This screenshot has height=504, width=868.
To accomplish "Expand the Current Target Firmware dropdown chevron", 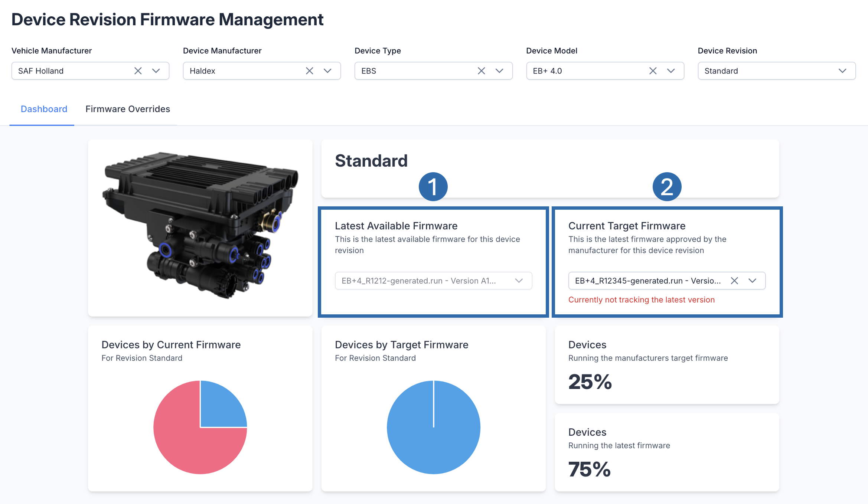I will click(x=753, y=281).
